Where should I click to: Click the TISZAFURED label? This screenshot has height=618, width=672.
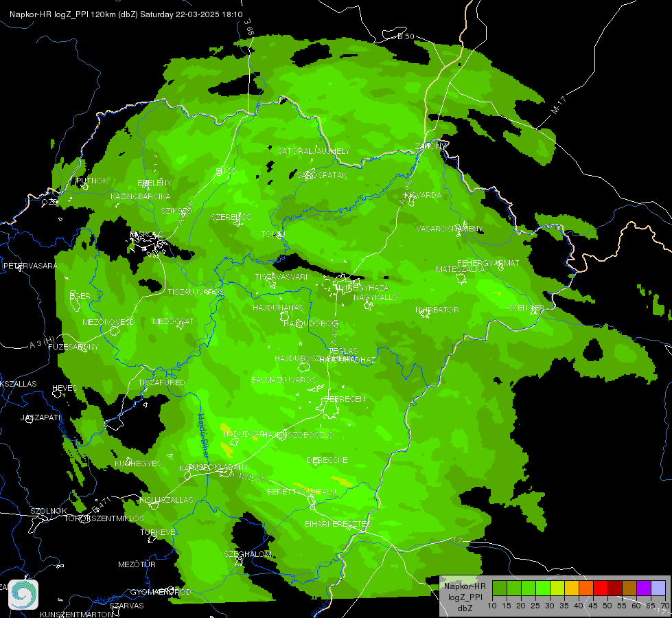tap(161, 382)
